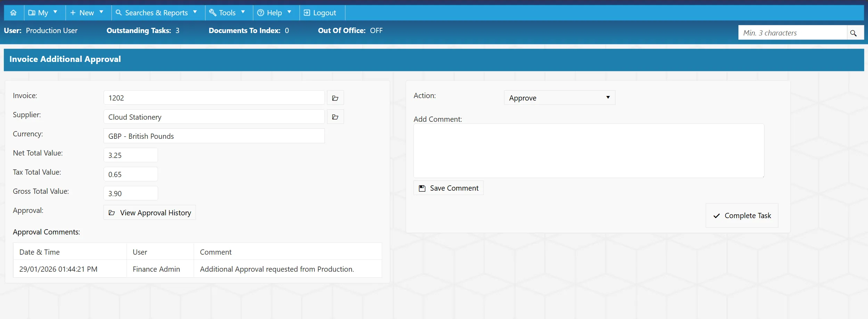Click the Net Total Value field
Viewport: 868px width, 319px height.
(131, 155)
